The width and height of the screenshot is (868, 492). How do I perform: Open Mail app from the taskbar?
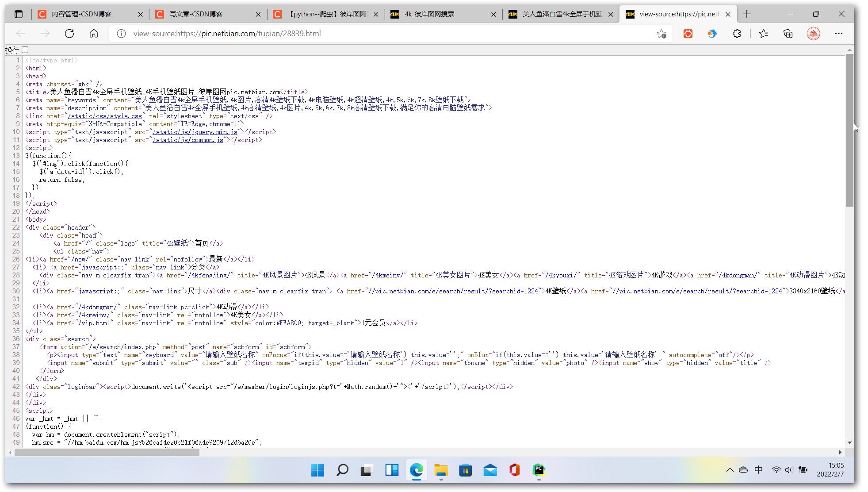tap(490, 470)
